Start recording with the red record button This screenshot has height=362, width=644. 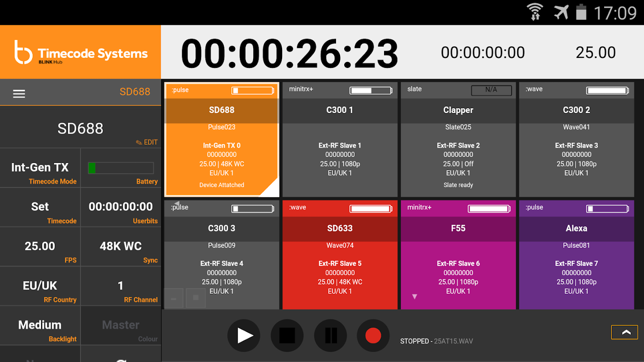(x=373, y=335)
